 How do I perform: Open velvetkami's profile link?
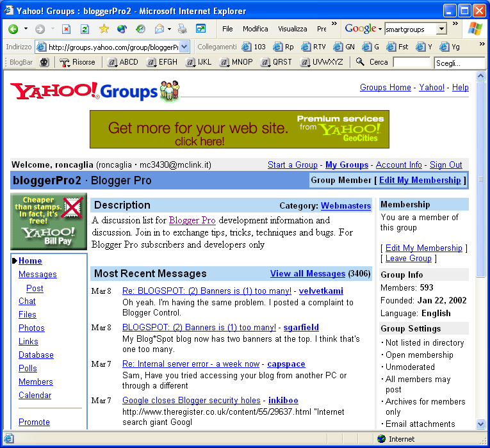pos(321,291)
